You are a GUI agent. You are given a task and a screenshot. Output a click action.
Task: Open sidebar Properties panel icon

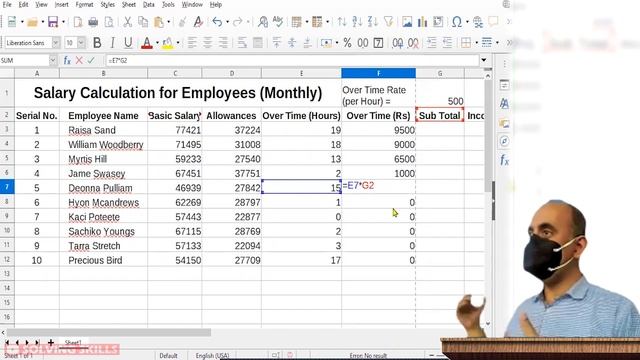(x=504, y=85)
